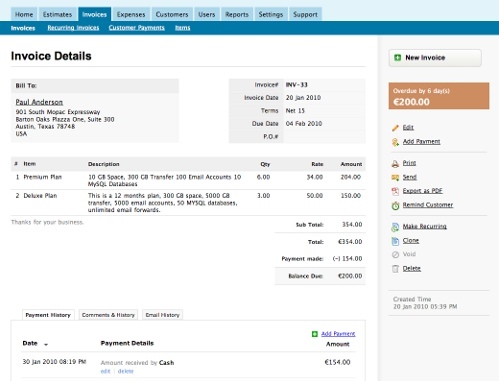This screenshot has width=499, height=381.
Task: Click the Total €354.00 value
Action: [x=350, y=242]
